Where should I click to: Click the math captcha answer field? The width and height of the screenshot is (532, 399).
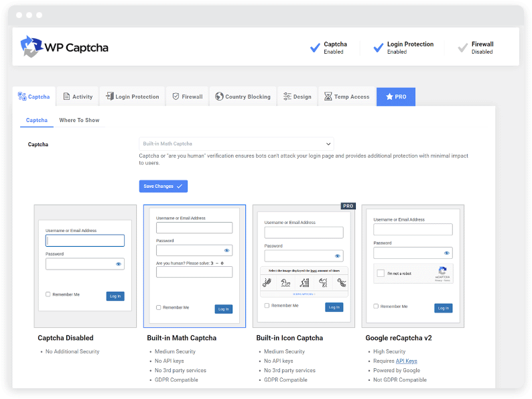point(194,272)
